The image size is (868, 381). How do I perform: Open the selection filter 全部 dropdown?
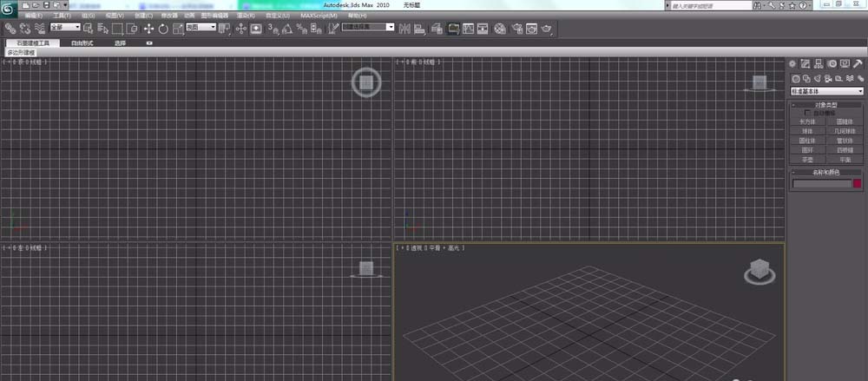[x=65, y=27]
